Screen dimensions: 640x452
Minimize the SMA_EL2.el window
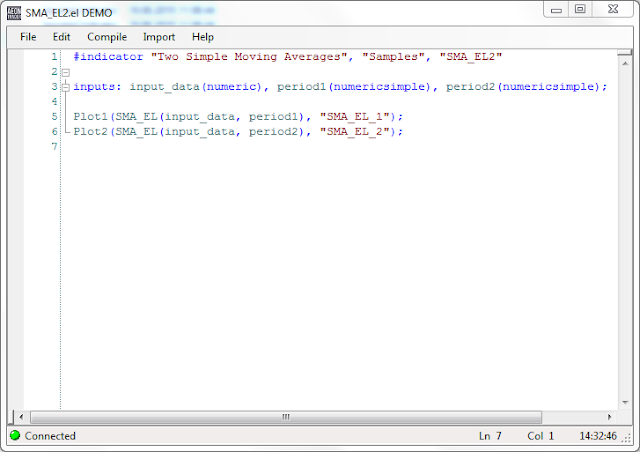coord(556,10)
